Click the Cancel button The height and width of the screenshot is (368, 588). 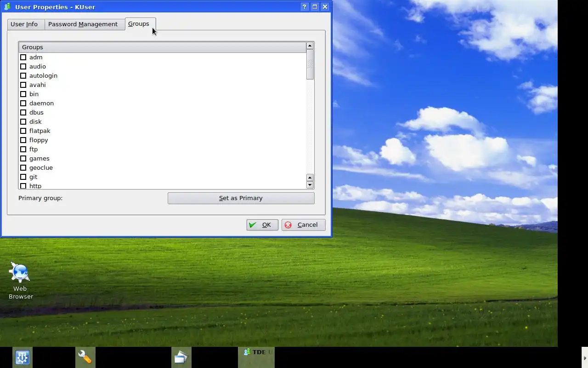click(303, 224)
